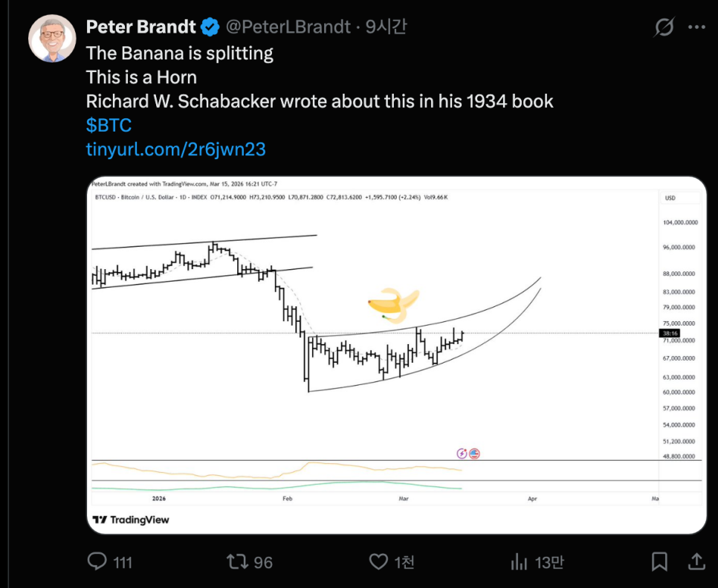Bookmark Peter Brandt's tweet
Viewport: 718px width, 588px height.
(659, 561)
